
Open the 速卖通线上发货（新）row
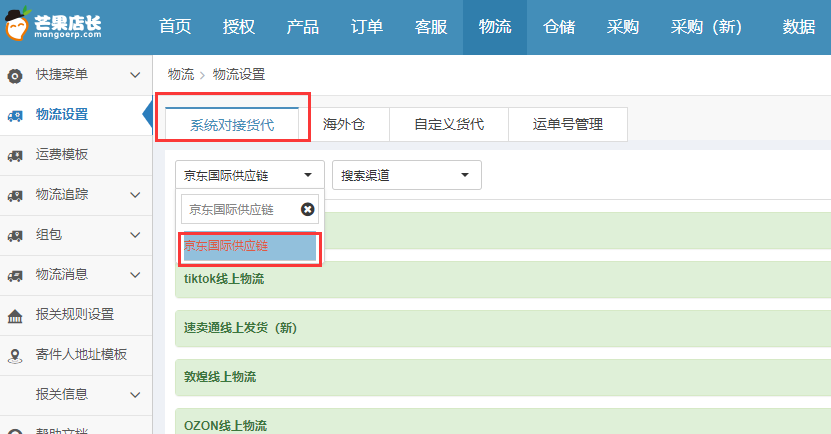(x=503, y=328)
